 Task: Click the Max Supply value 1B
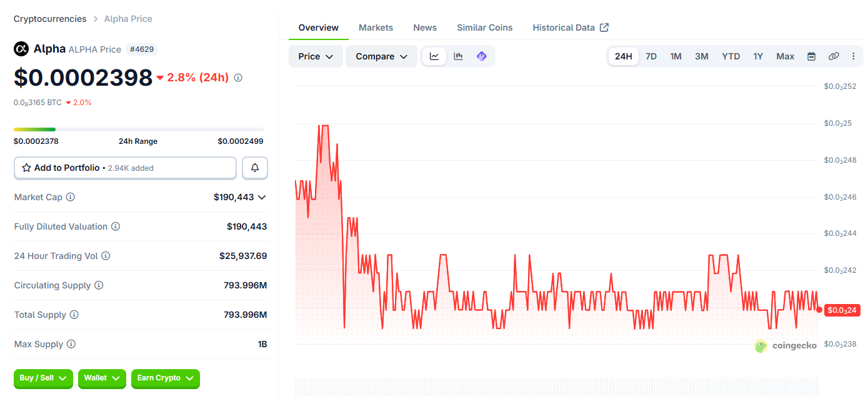[x=262, y=344]
